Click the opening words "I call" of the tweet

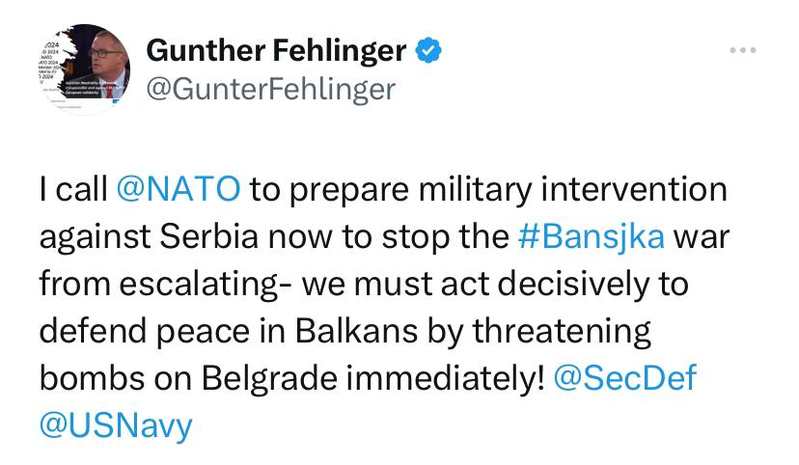(x=71, y=189)
